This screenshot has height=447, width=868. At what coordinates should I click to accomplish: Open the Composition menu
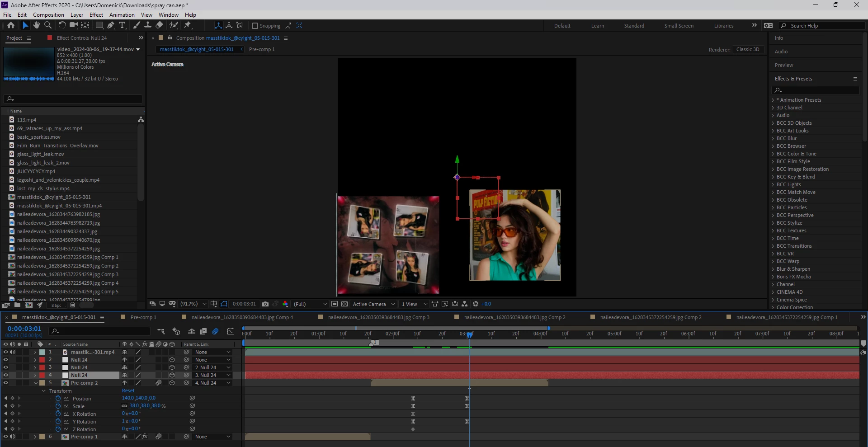pyautogui.click(x=48, y=15)
